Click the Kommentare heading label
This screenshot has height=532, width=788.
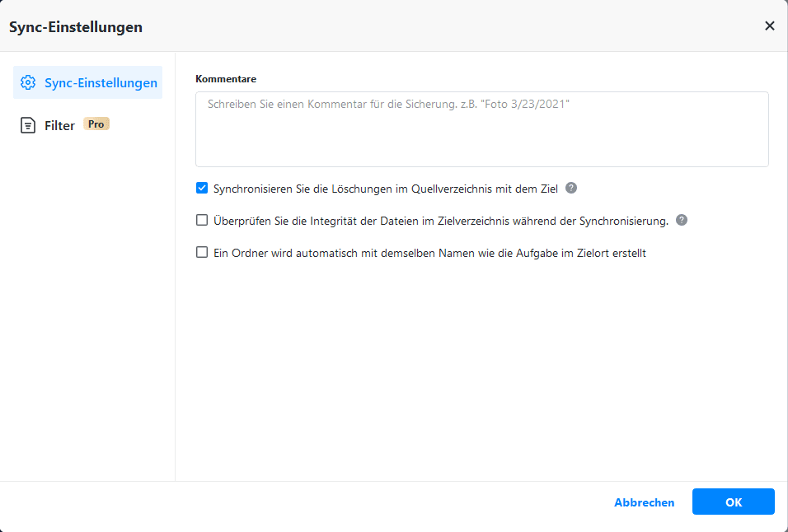pyautogui.click(x=226, y=79)
